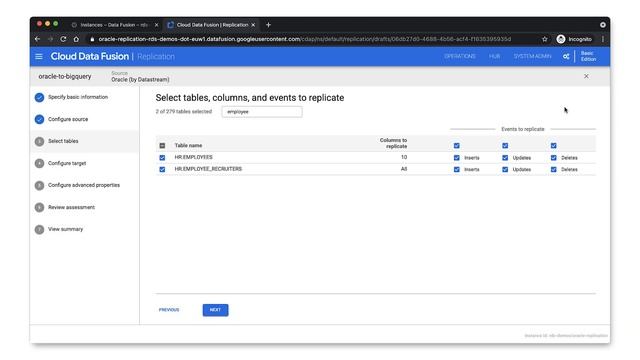Uncheck Updates for HR.EMPLOYEE_RECRUITERS
The image size is (640, 360).
(x=505, y=169)
